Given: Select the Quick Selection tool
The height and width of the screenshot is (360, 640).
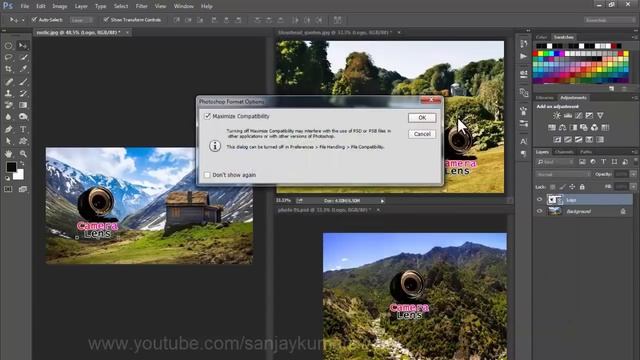Looking at the screenshot, I should click(x=23, y=58).
